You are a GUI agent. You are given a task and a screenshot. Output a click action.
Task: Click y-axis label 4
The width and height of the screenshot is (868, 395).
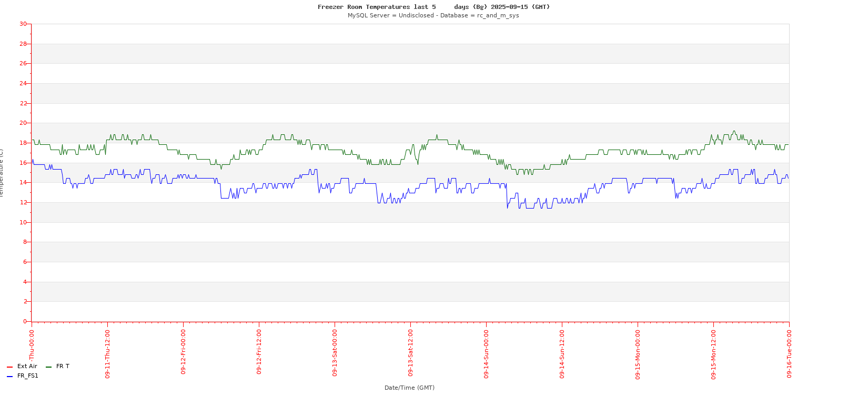25,282
